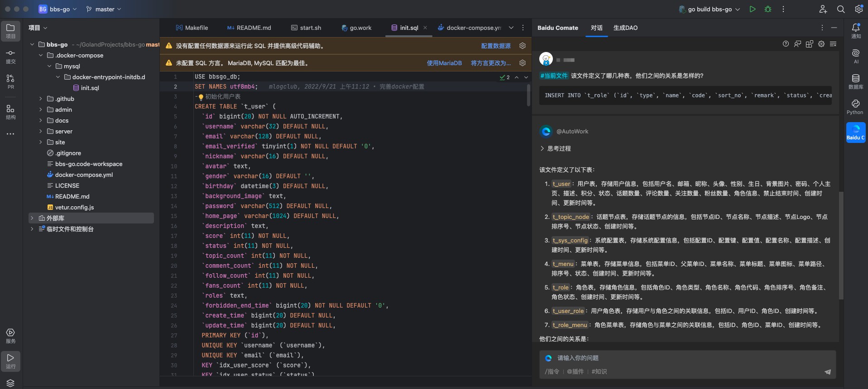Viewport: 868px width, 389px height.
Task: Open the Services tool window
Action: (x=10, y=336)
